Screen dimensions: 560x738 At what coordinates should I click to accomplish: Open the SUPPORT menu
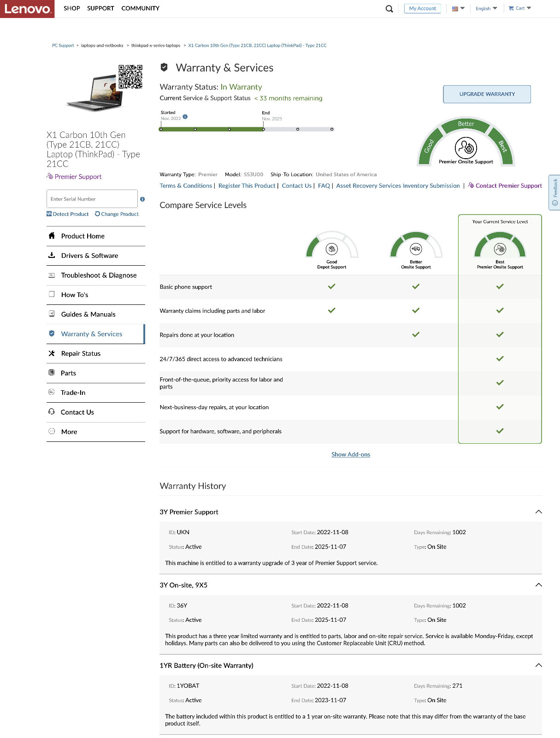[100, 8]
